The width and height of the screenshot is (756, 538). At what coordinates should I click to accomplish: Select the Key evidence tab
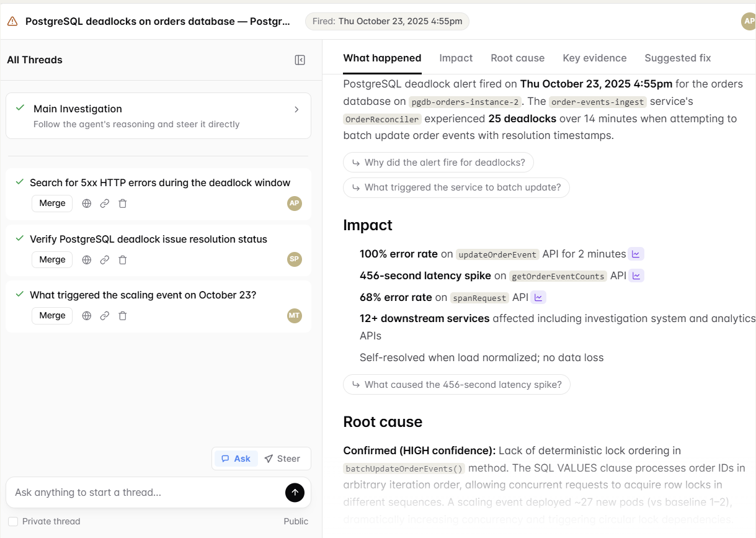tap(594, 58)
